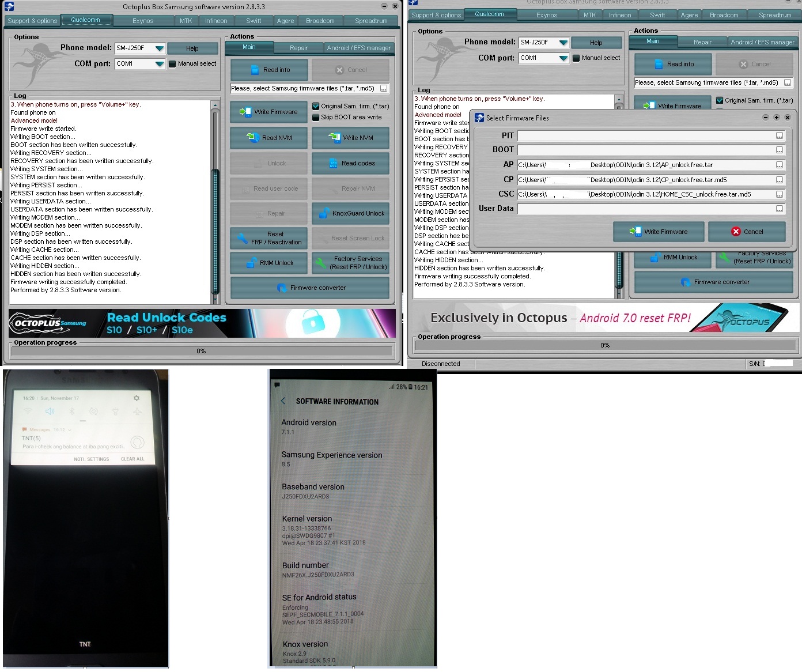Switch to MTK tab in left window
The image size is (802, 672).
coord(186,21)
